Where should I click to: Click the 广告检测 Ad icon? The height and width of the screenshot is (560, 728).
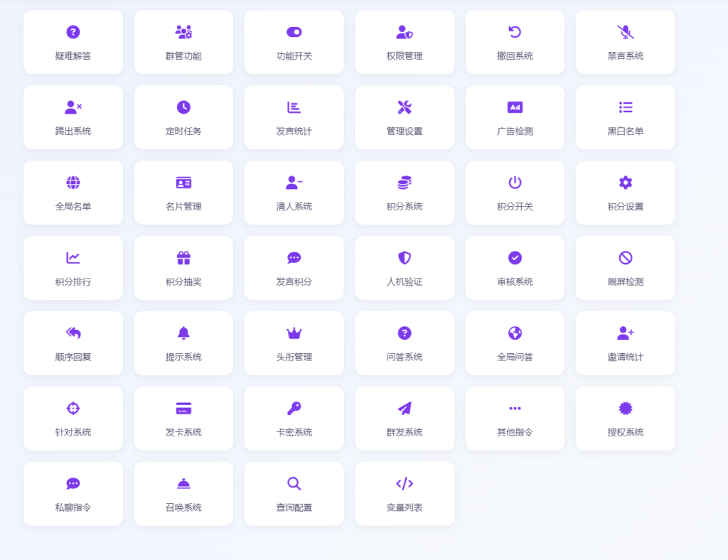pos(515,107)
